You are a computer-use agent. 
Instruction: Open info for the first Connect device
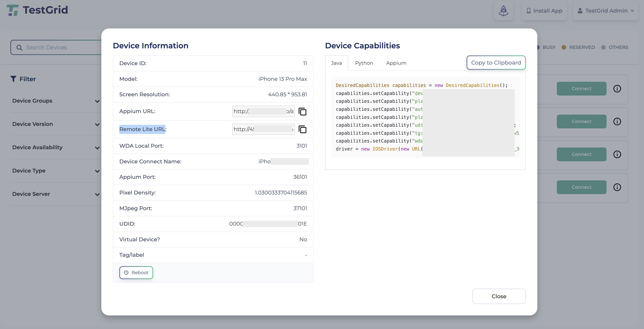click(x=617, y=89)
